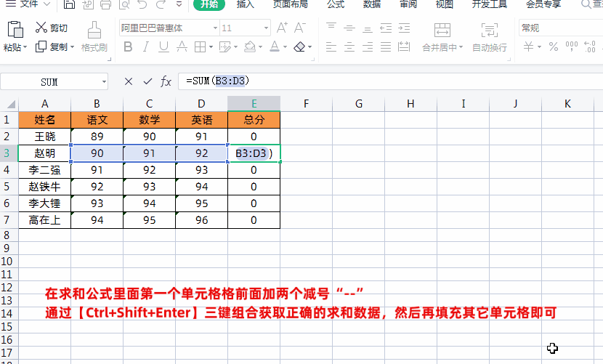Apply distributed alignment icon
Image resolution: width=603 pixels, height=364 pixels.
404,47
